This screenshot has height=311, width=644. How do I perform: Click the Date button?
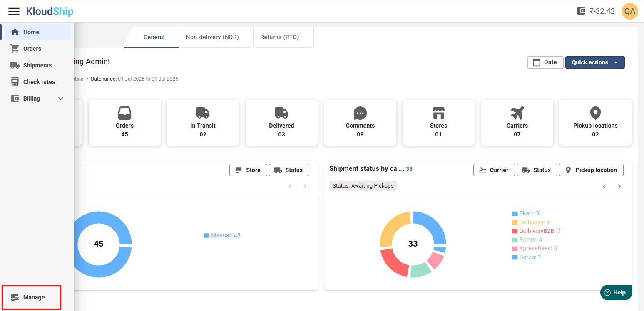pos(545,62)
